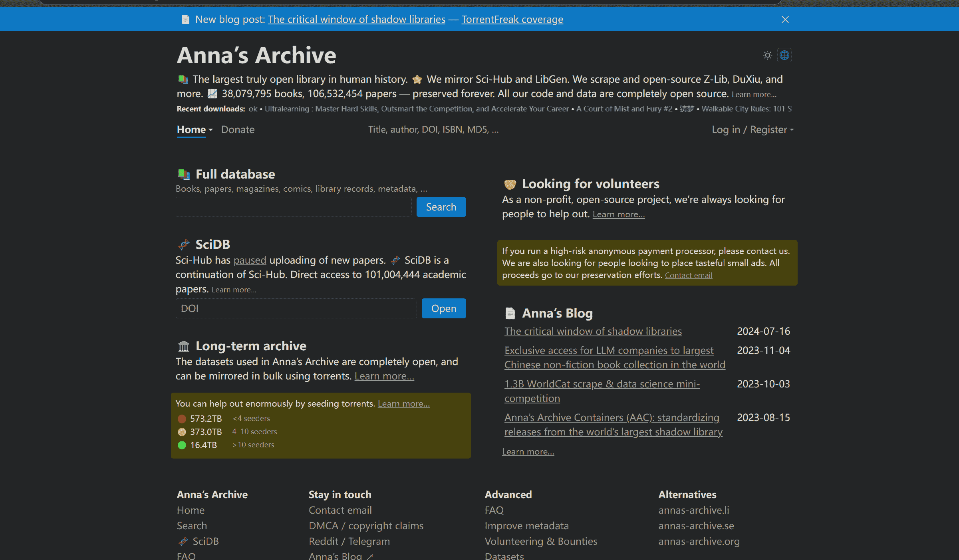
Task: Click the Anna's Blog document icon
Action: point(510,314)
